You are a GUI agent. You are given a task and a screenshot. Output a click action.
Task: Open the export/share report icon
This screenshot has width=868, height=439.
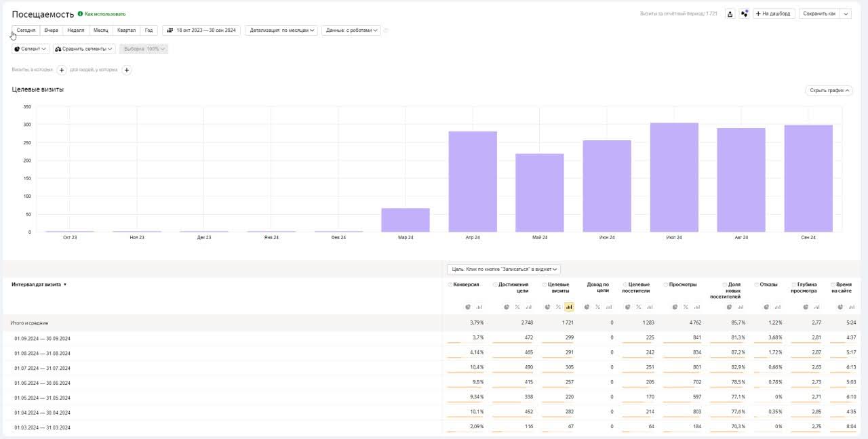tap(730, 14)
